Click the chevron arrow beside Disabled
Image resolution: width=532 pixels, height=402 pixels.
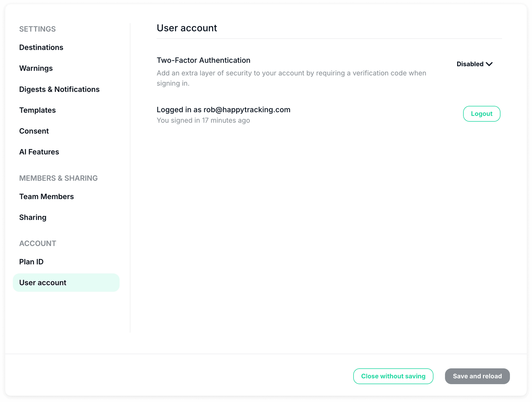click(x=489, y=64)
